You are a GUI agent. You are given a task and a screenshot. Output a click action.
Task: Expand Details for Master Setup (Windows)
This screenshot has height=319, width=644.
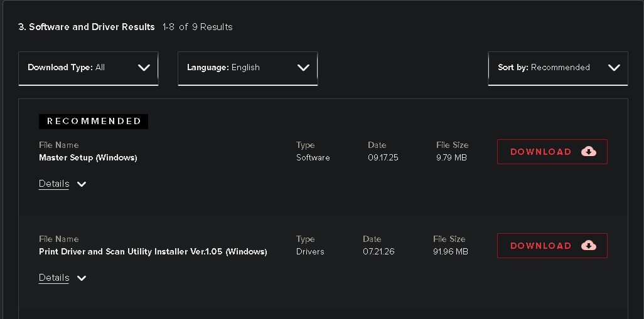[x=62, y=184]
